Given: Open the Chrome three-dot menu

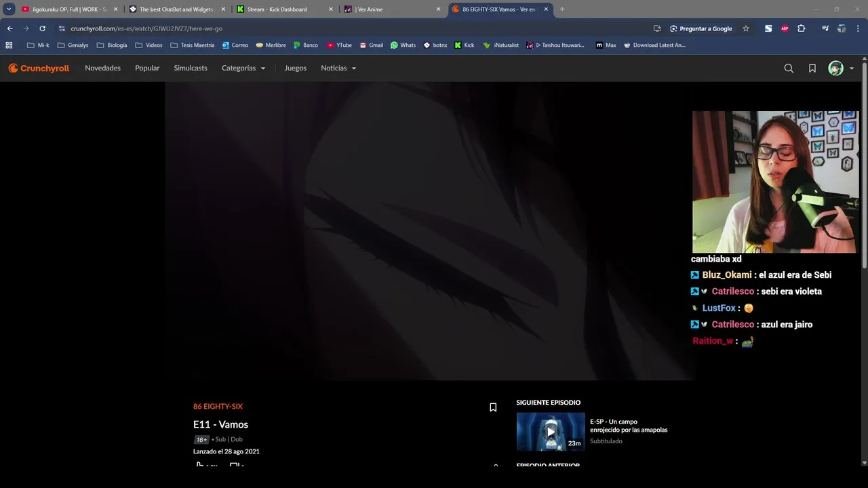Looking at the screenshot, I should (859, 28).
